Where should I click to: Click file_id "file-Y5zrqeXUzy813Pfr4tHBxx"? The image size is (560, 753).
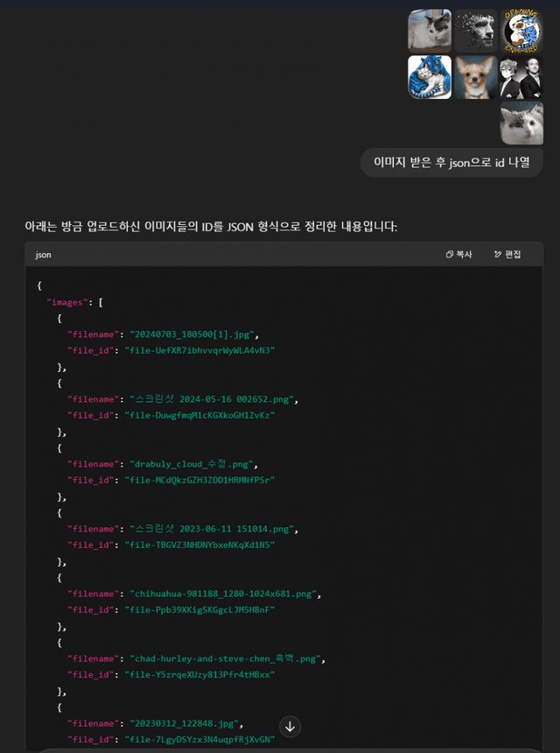pyautogui.click(x=199, y=675)
